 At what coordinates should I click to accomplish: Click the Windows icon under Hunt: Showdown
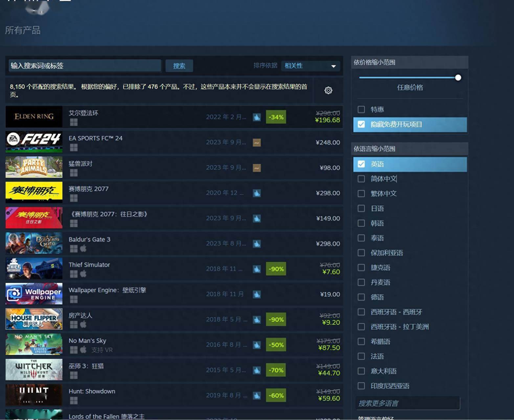74,401
